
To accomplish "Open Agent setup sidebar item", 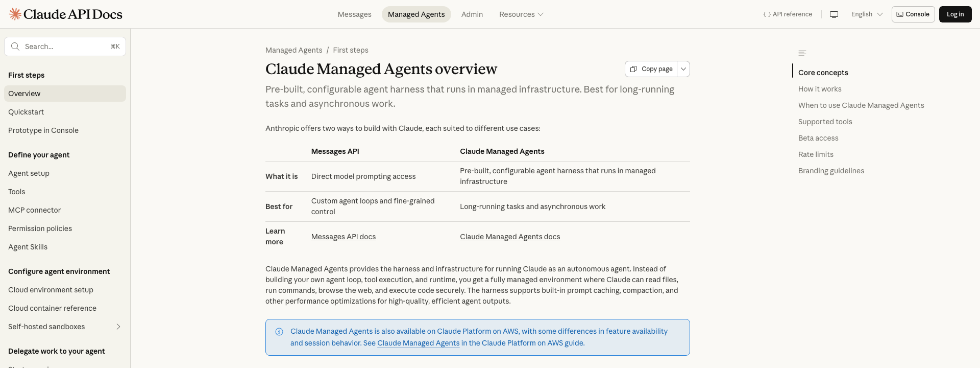I will click(x=65, y=173).
